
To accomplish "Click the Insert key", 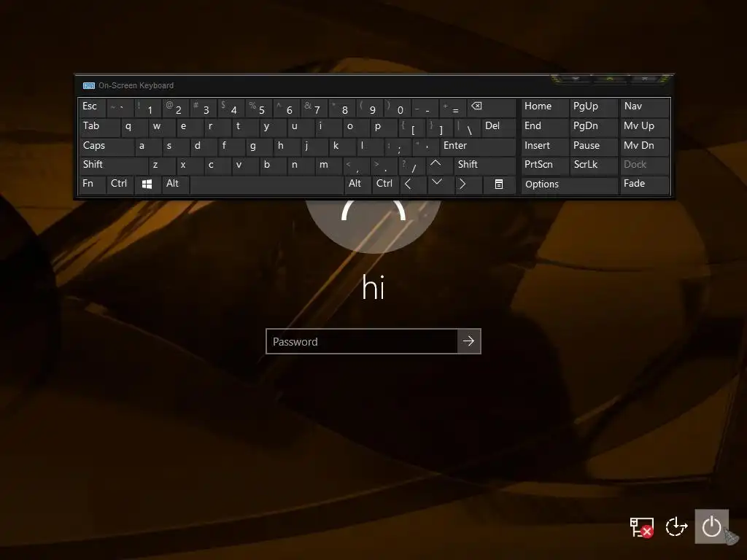I will click(544, 146).
